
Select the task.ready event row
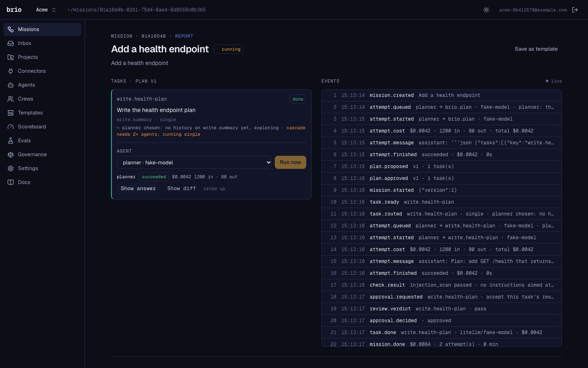click(x=441, y=202)
